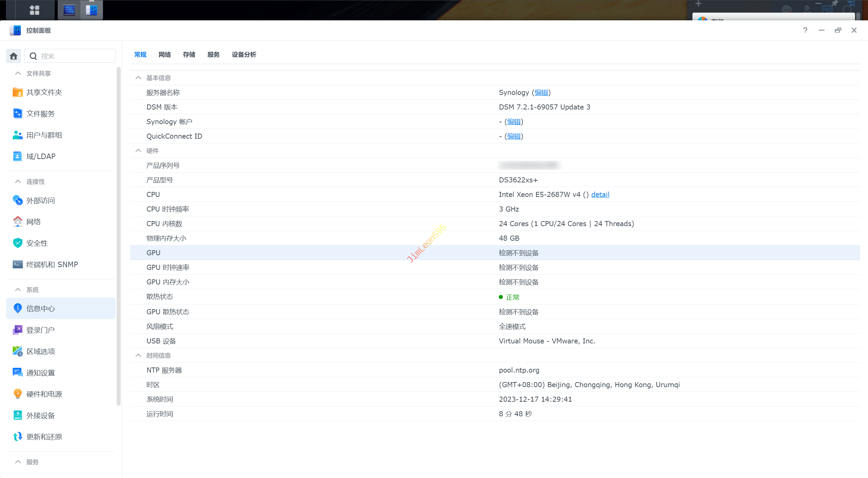Collapse the 硬件 section
Viewport: 868px width, 478px height.
(138, 151)
